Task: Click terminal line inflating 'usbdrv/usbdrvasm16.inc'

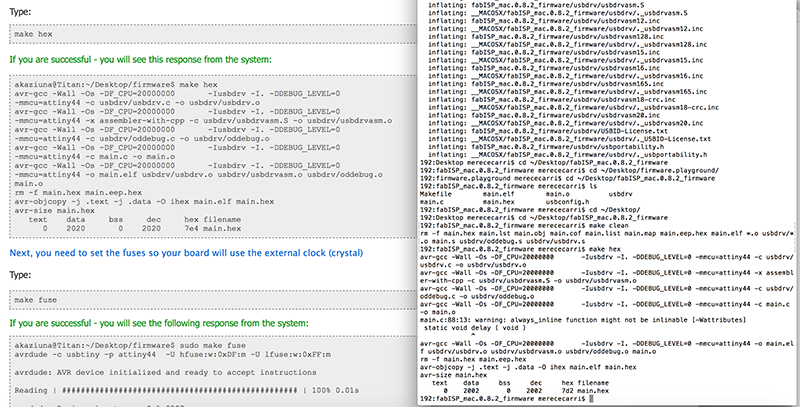Action: click(544, 68)
